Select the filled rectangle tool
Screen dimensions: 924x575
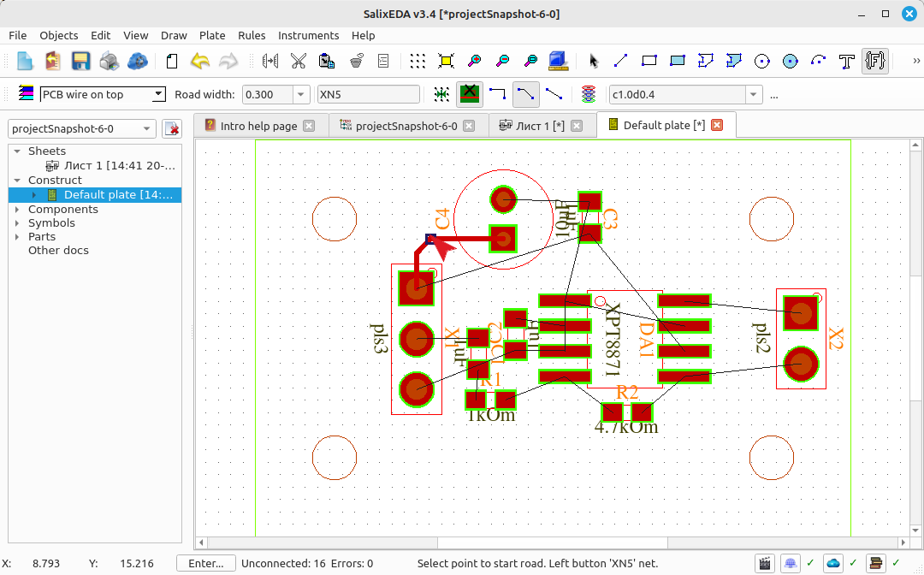click(x=677, y=61)
